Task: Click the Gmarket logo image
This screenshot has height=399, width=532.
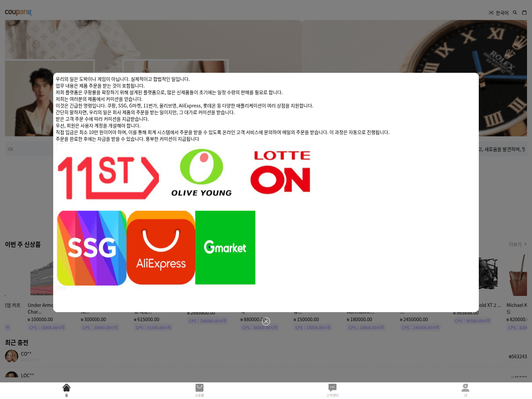Action: click(x=225, y=248)
